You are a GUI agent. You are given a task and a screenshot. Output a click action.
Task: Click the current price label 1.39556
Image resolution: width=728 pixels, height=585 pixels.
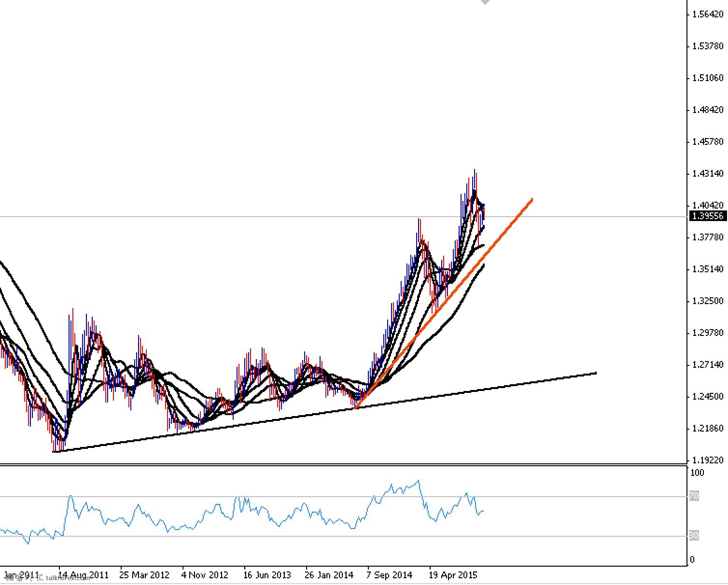708,216
